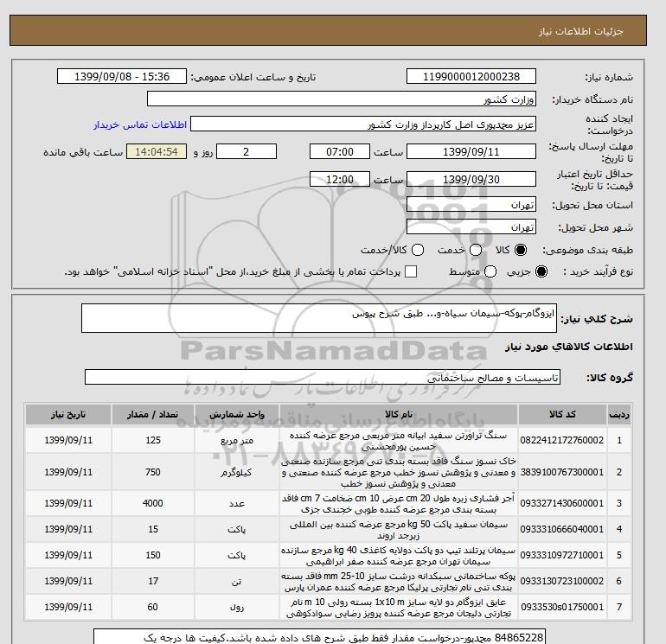Click the response deadline date 1399/09/11 field
The width and height of the screenshot is (666, 644).
pyautogui.click(x=471, y=151)
